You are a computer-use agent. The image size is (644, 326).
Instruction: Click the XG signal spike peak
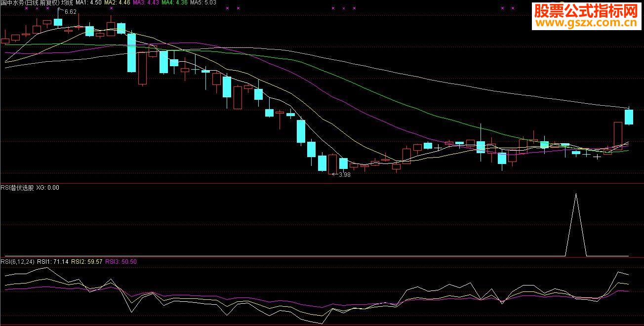(575, 195)
